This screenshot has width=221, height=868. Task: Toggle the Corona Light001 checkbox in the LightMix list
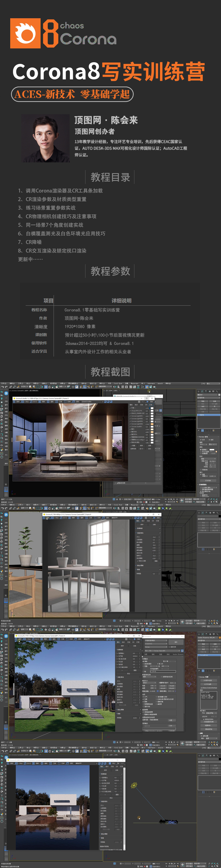pyautogui.click(x=130, y=416)
